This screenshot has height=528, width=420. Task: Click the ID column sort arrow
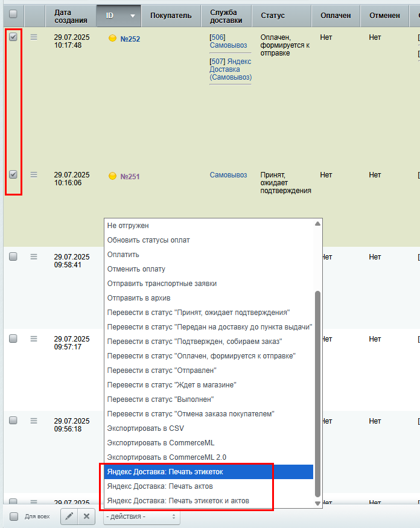[x=133, y=16]
